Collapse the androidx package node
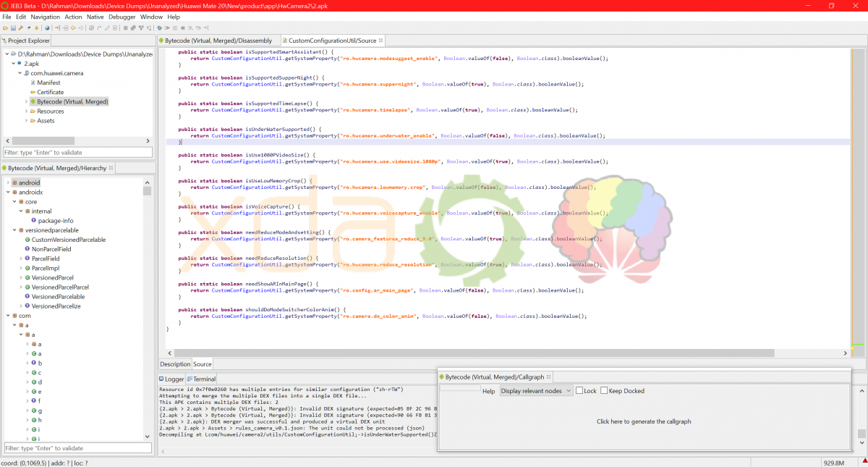The height and width of the screenshot is (467, 868). point(7,192)
